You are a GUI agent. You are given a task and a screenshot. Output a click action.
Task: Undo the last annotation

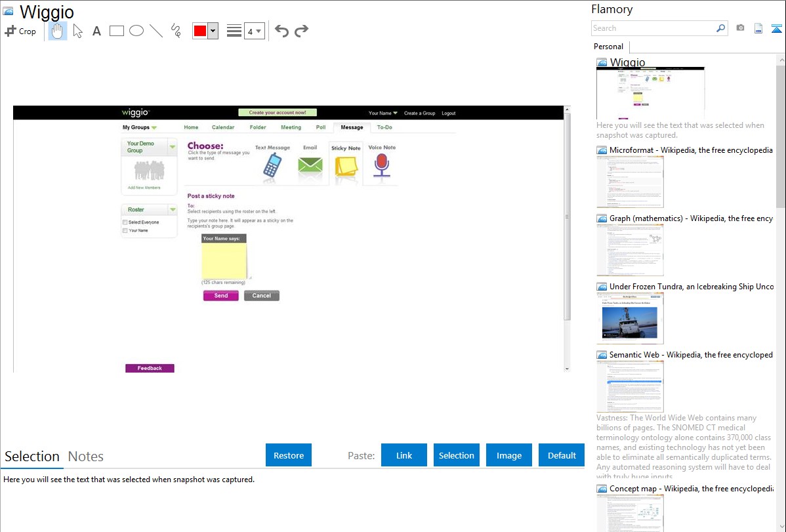coord(281,31)
